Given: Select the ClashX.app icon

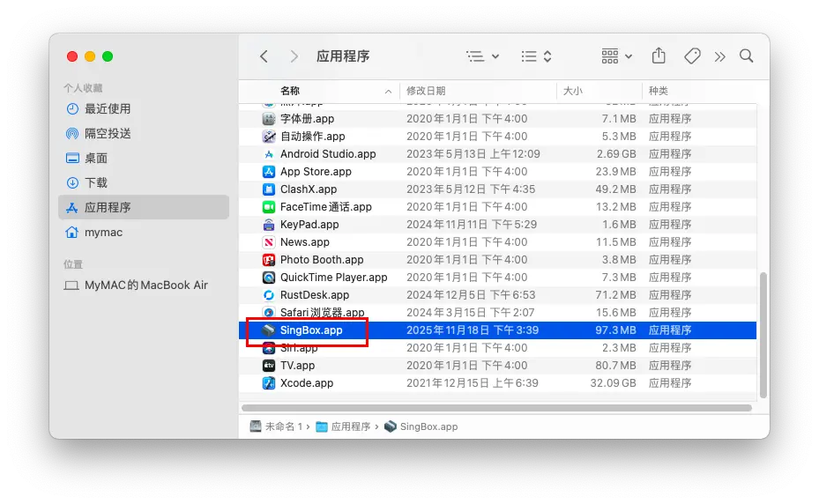Looking at the screenshot, I should click(269, 189).
